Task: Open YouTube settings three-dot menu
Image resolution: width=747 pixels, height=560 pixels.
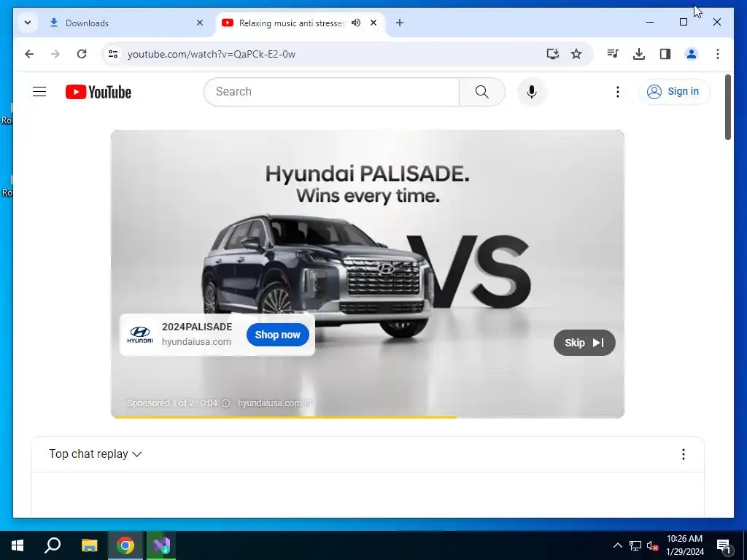Action: tap(617, 91)
